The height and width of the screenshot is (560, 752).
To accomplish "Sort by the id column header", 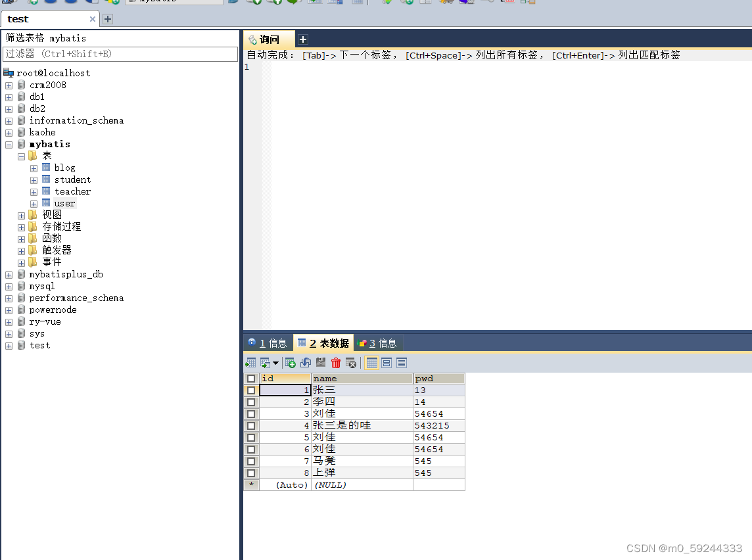I will coord(285,379).
